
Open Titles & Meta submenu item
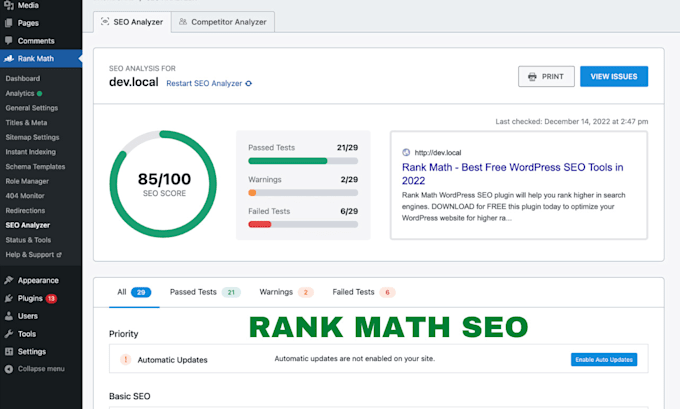pyautogui.click(x=26, y=123)
